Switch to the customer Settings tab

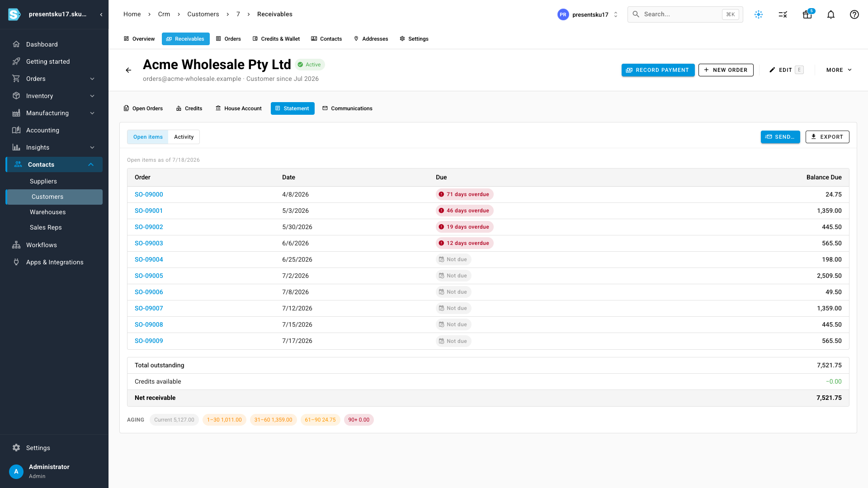click(x=414, y=39)
